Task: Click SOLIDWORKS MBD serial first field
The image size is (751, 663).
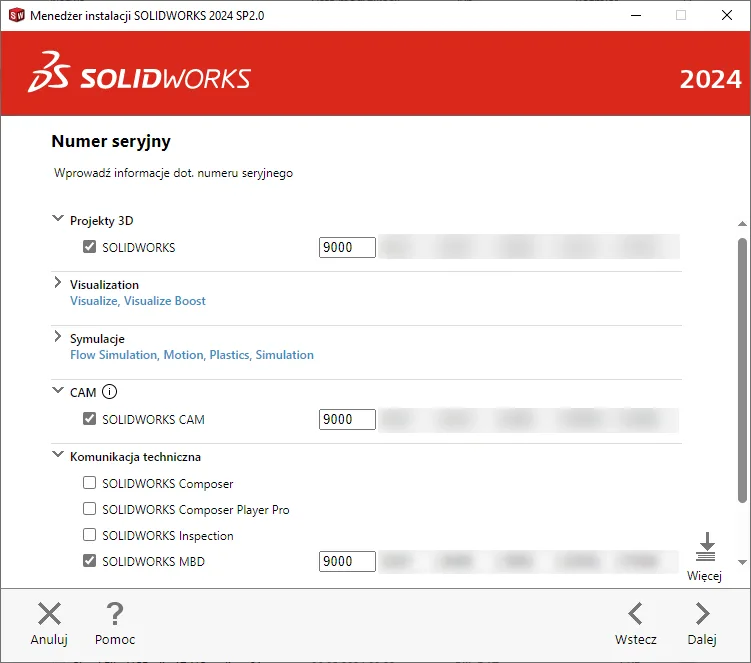Action: pos(347,561)
